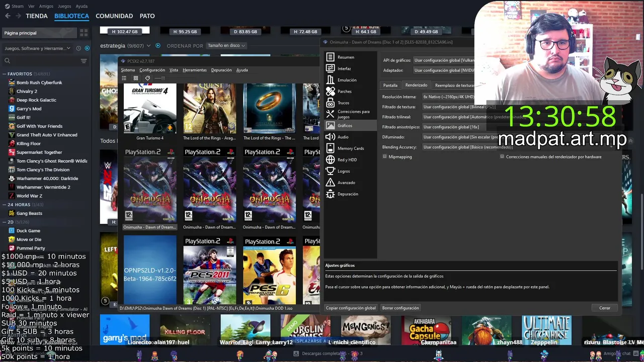The height and width of the screenshot is (362, 644).
Task: Switch to the Reemplazo de texturas tab
Action: pyautogui.click(x=454, y=85)
